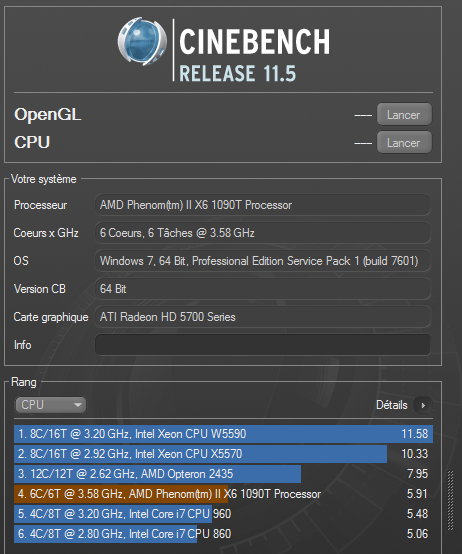Run the OpenGL benchmark with Lancer
The image size is (462, 554).
point(404,114)
